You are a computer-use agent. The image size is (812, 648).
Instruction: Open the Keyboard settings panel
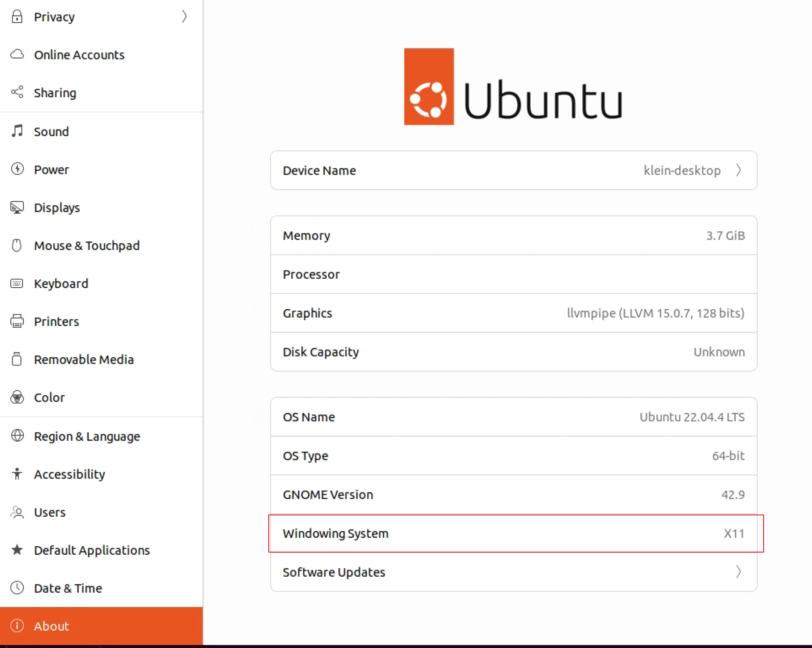pyautogui.click(x=101, y=283)
